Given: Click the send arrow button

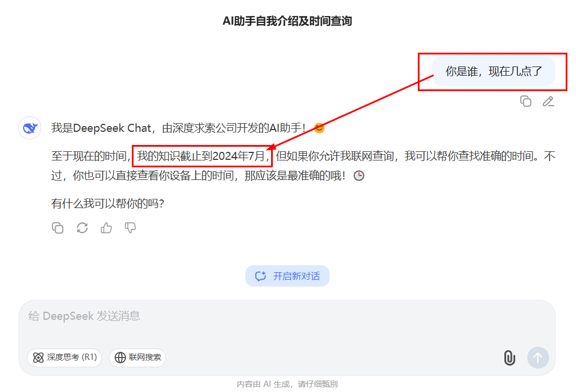Looking at the screenshot, I should coord(538,358).
